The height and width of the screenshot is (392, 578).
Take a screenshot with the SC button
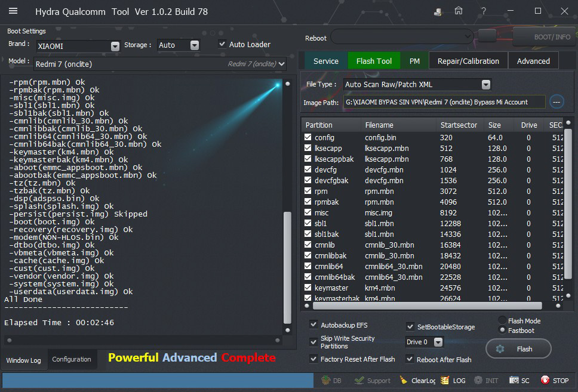[519, 380]
